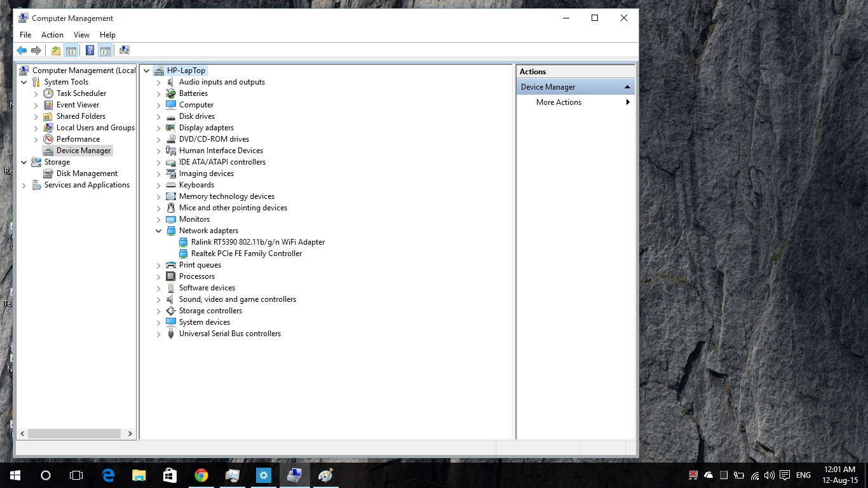Expand Local Users and Groups node
Screen dimensions: 868x488
[36, 128]
